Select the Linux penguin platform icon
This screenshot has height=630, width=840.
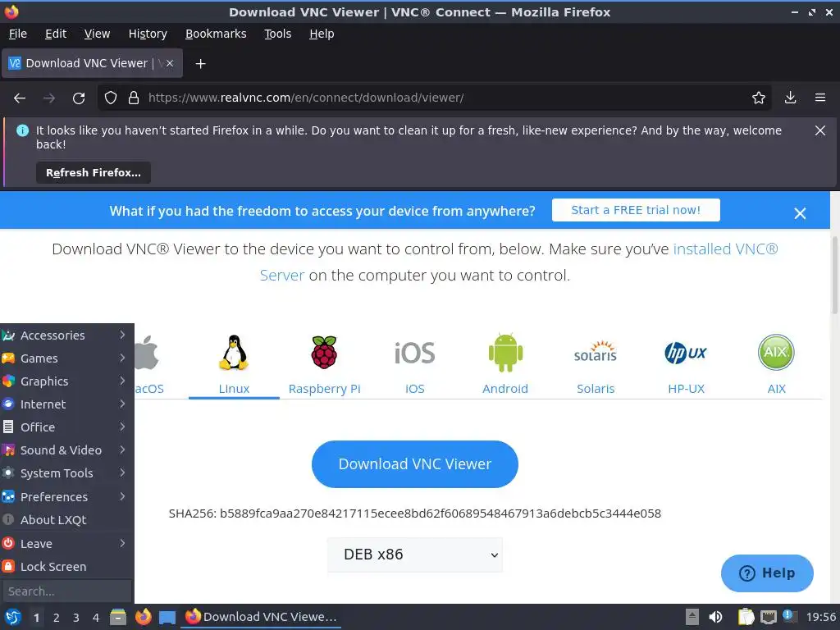click(234, 353)
